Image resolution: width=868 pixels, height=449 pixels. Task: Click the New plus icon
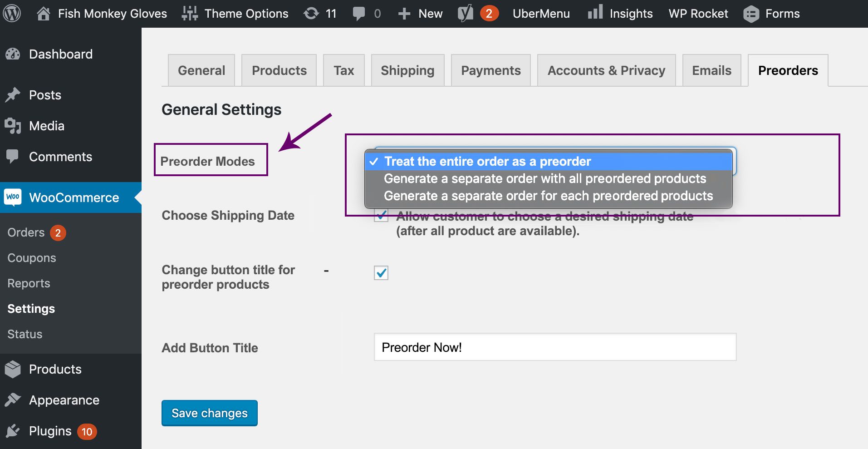tap(404, 13)
